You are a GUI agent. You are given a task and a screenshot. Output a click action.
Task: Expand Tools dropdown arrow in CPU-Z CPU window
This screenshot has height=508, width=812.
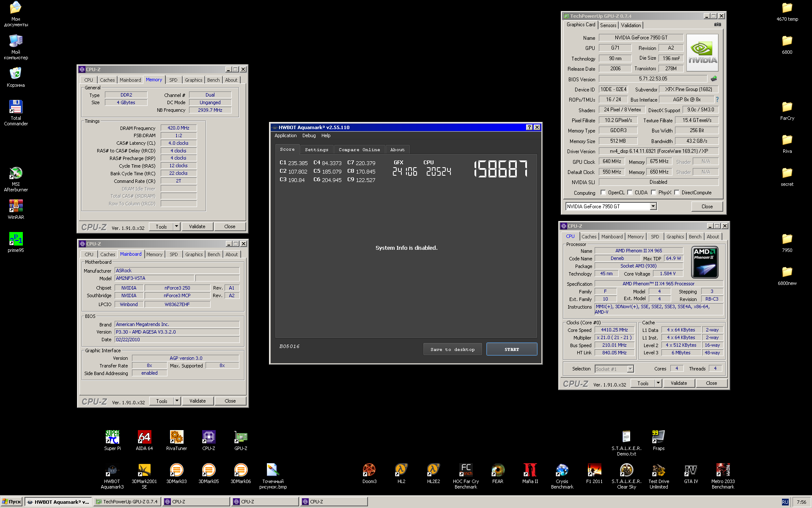(x=658, y=383)
